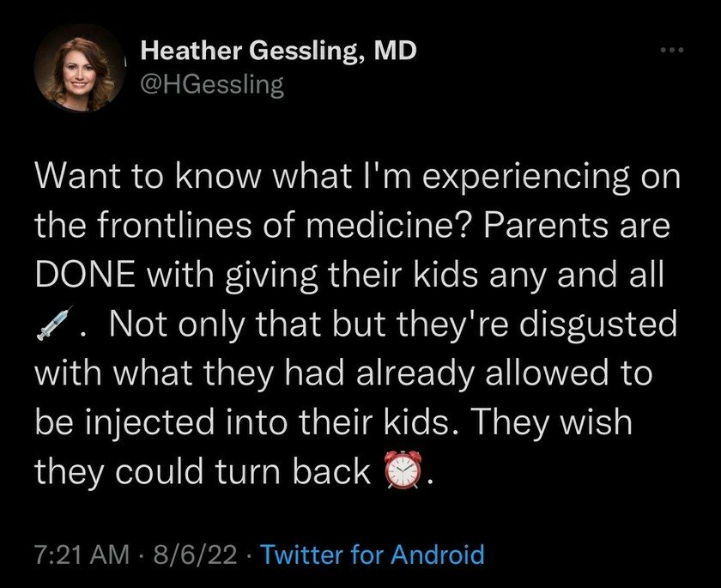The image size is (721, 588).
Task: Click the Twitter for Android source link
Action: coord(372,554)
